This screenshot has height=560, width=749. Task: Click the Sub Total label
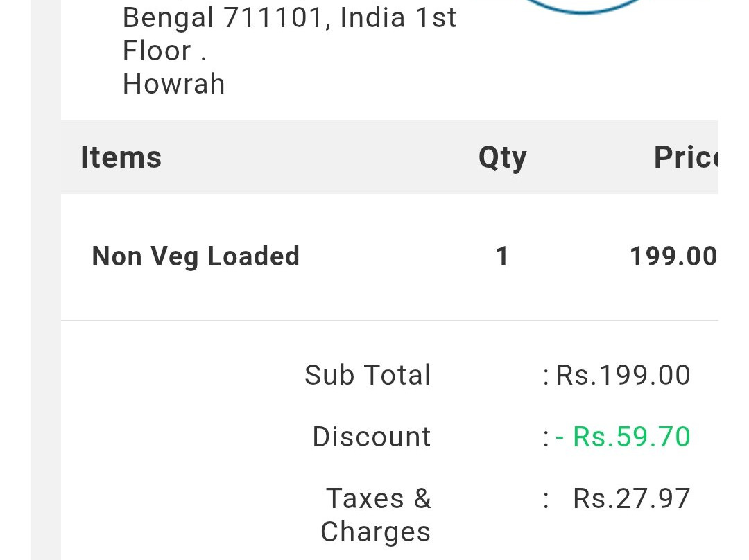(x=368, y=375)
